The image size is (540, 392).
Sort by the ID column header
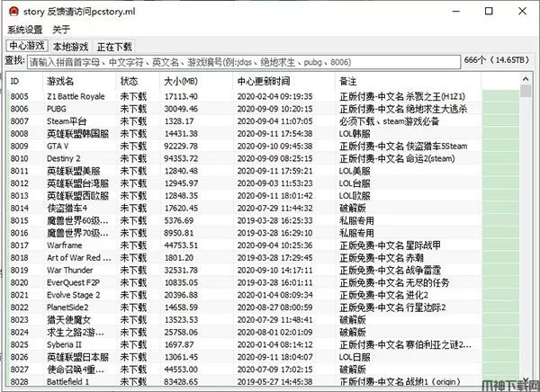point(24,81)
